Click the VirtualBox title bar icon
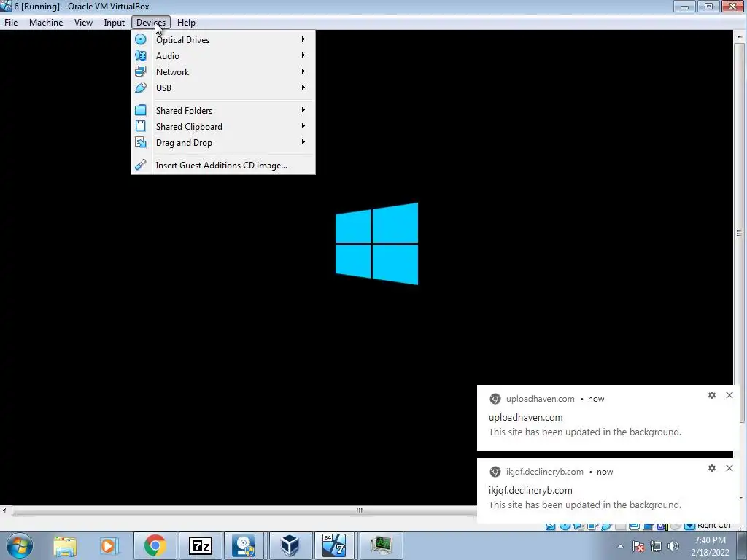This screenshot has width=747, height=560. 6,6
